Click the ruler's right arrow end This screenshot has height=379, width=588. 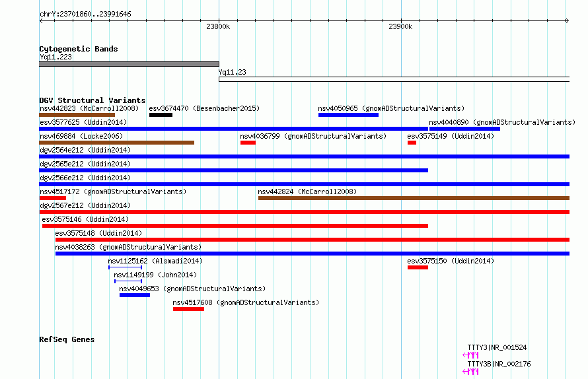(568, 20)
